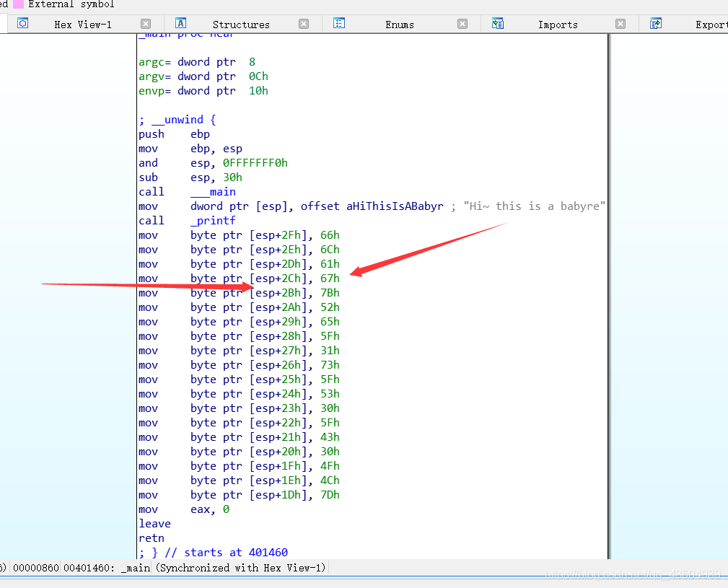This screenshot has height=588, width=728.
Task: Click the [esp+2Bh] operand
Action: tap(279, 293)
